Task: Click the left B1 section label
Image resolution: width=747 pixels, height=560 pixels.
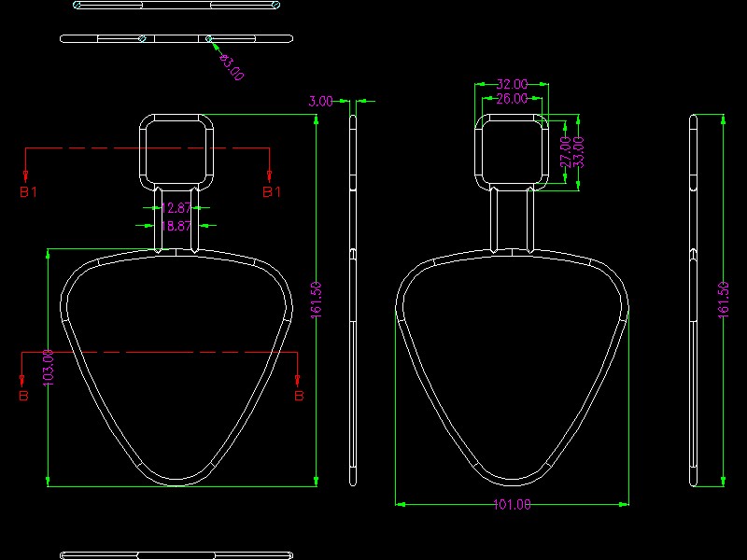Action: [x=29, y=192]
